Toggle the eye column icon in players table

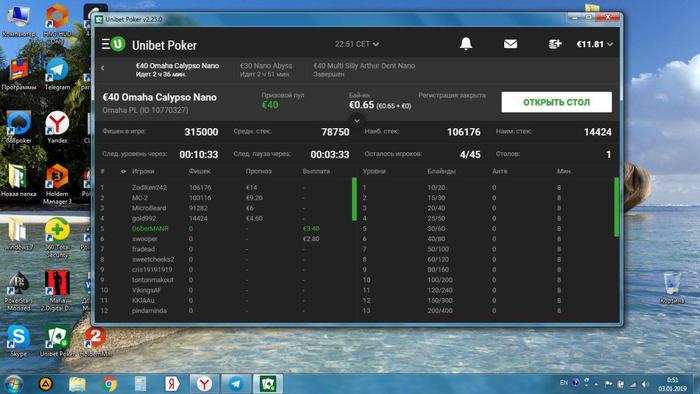tap(123, 171)
